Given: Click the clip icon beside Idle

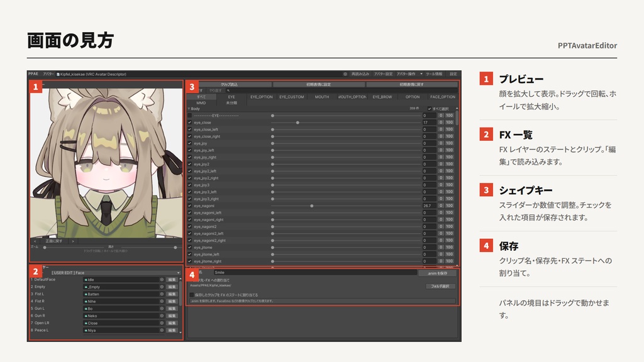Looking at the screenshot, I should coord(86,280).
